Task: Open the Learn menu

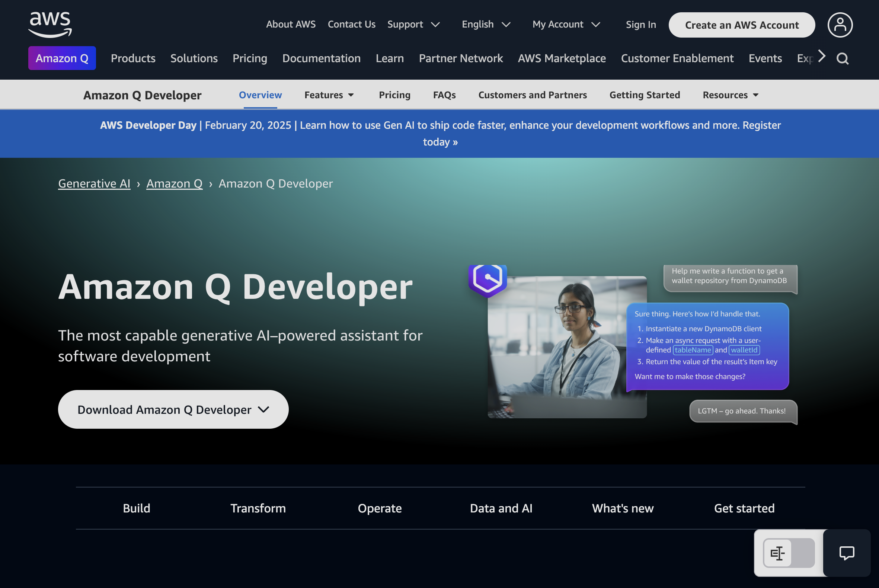Action: [390, 58]
